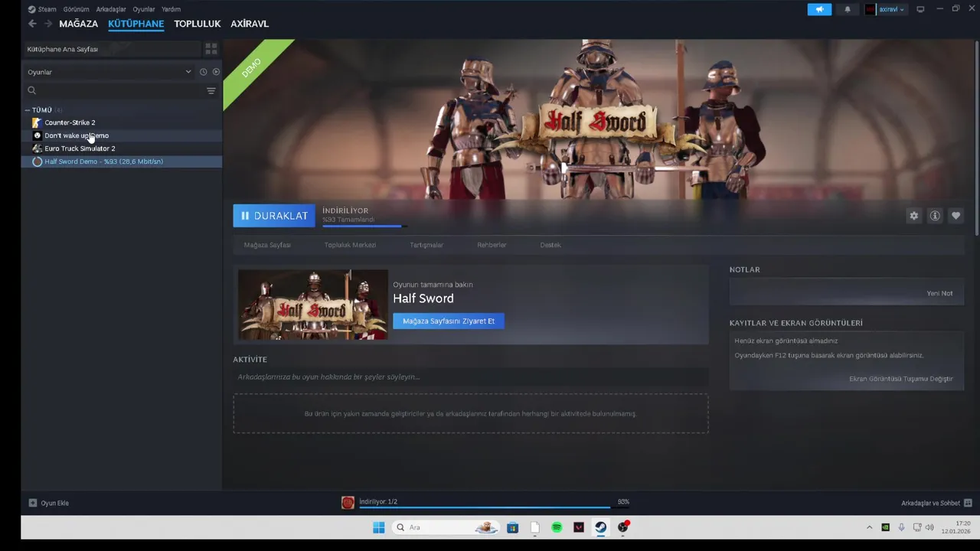
Task: Click the main page vertical scrollbar
Action: pos(977,138)
